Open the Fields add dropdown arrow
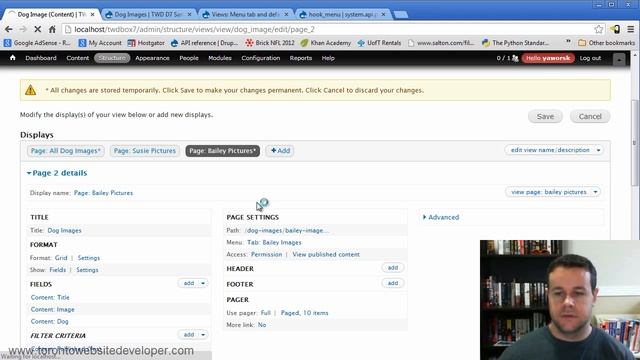Image resolution: width=640 pixels, height=360 pixels. point(203,283)
